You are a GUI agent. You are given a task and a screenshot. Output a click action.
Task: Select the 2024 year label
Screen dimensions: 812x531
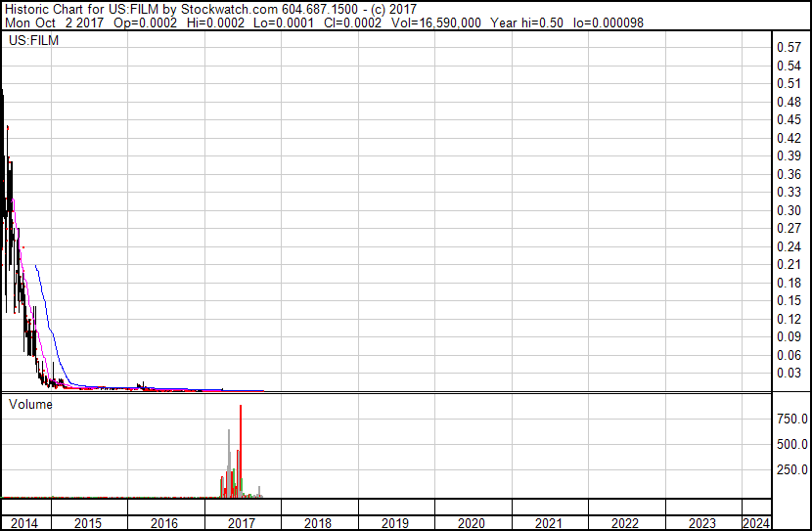point(756,523)
